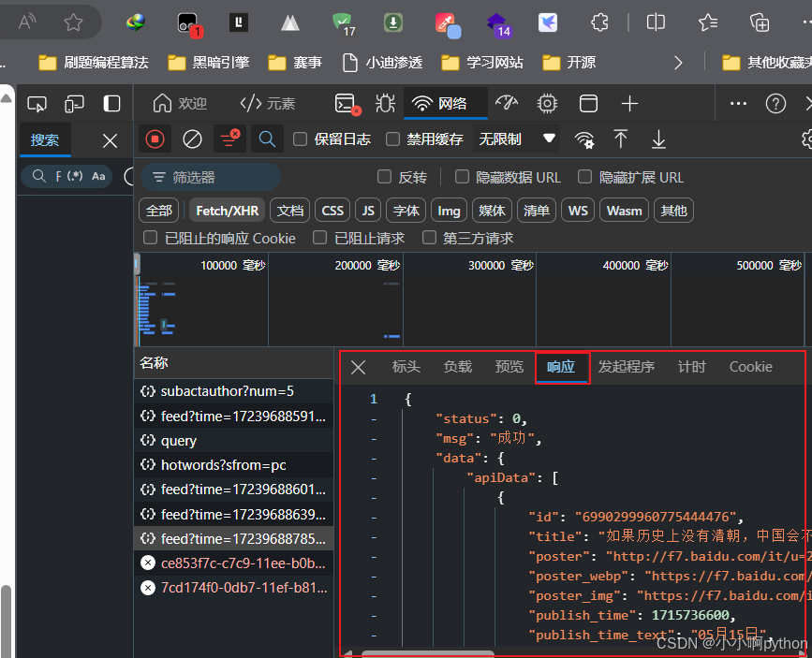Click the import HAR upload icon

coord(620,139)
